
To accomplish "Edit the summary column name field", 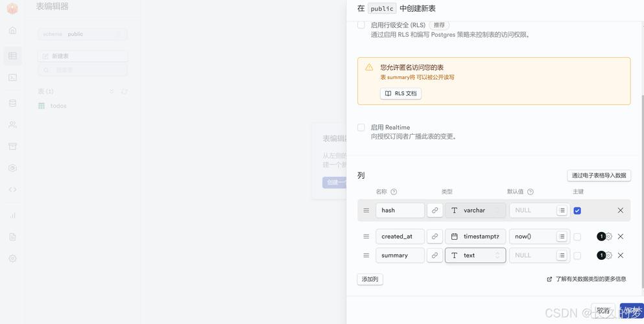I will [400, 255].
